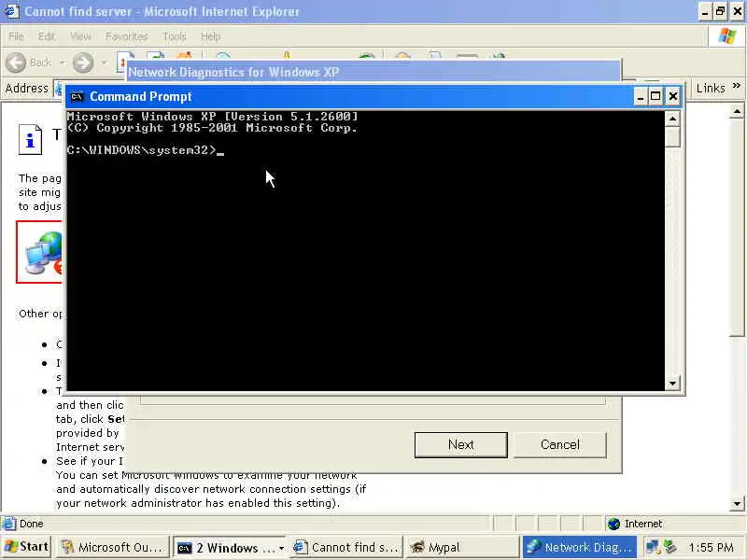747x560 pixels.
Task: Switch to Microsoft Outlook taskbar button
Action: pos(113,548)
